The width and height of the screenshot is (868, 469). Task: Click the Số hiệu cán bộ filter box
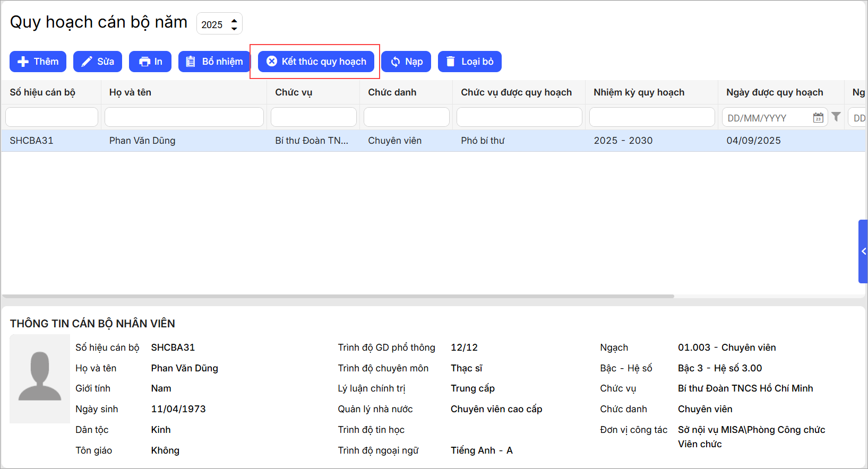pos(51,117)
